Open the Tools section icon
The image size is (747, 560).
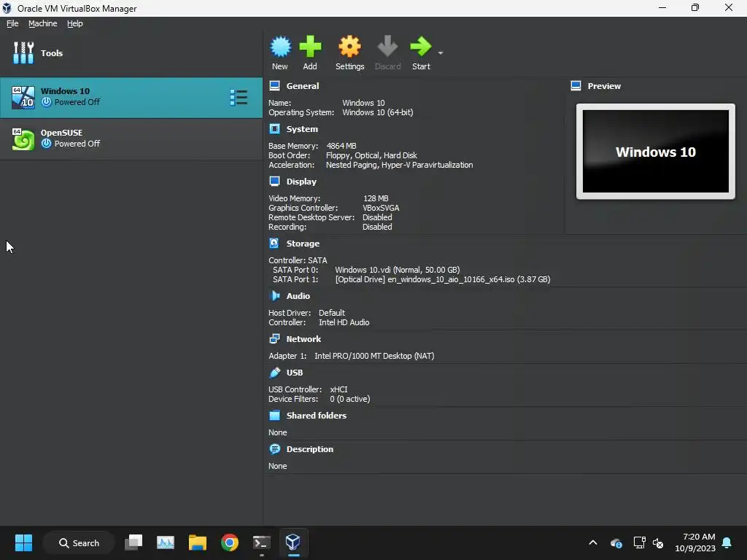pyautogui.click(x=23, y=52)
